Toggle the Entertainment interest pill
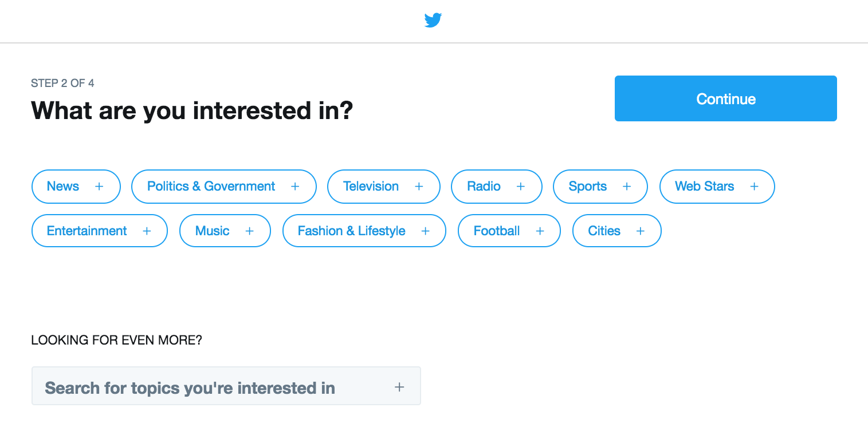This screenshot has width=868, height=443. 100,231
